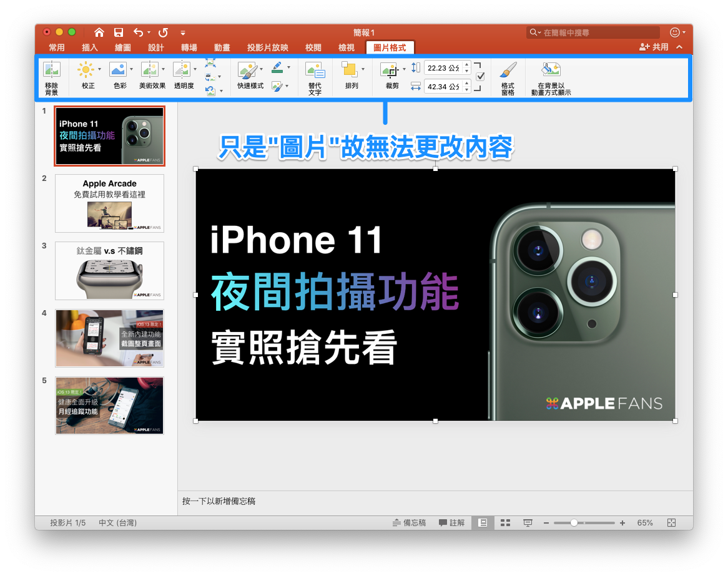Toggle the Notes (備忘稿) pane button

(x=409, y=522)
